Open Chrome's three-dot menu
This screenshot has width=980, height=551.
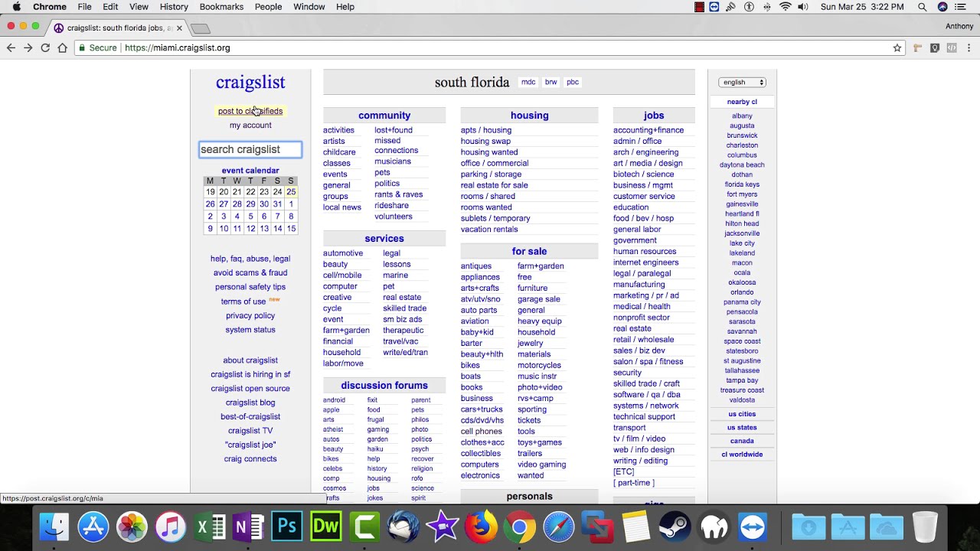[969, 47]
